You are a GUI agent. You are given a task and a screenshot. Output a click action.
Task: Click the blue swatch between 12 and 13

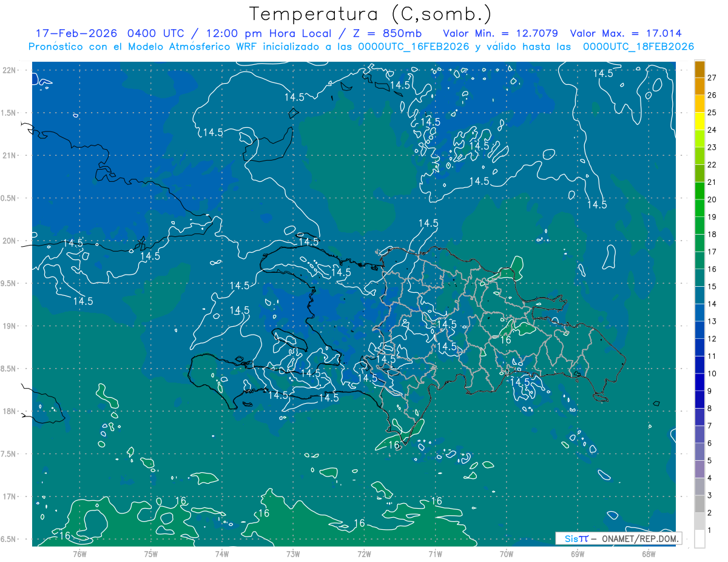tap(699, 330)
